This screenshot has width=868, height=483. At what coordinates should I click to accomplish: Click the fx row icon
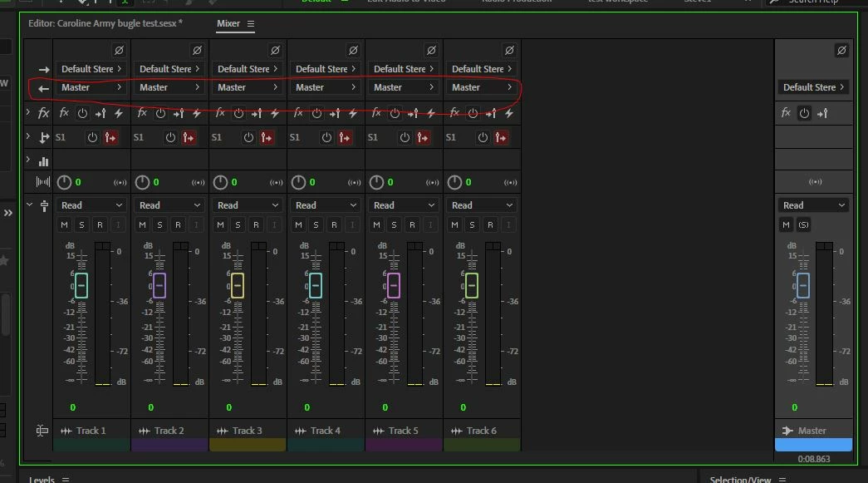(43, 114)
